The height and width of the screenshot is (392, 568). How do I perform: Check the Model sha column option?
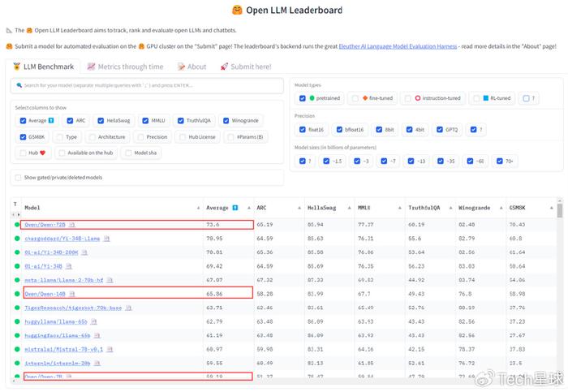pyautogui.click(x=128, y=153)
